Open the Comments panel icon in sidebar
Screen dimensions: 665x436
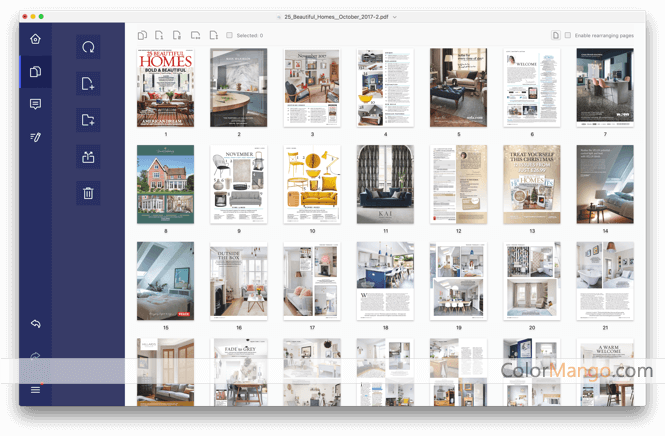[x=35, y=104]
